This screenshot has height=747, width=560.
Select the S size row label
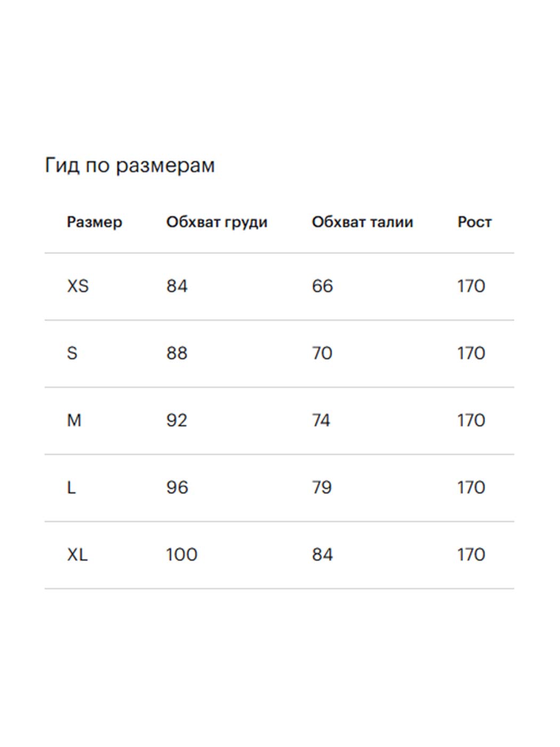(x=72, y=353)
